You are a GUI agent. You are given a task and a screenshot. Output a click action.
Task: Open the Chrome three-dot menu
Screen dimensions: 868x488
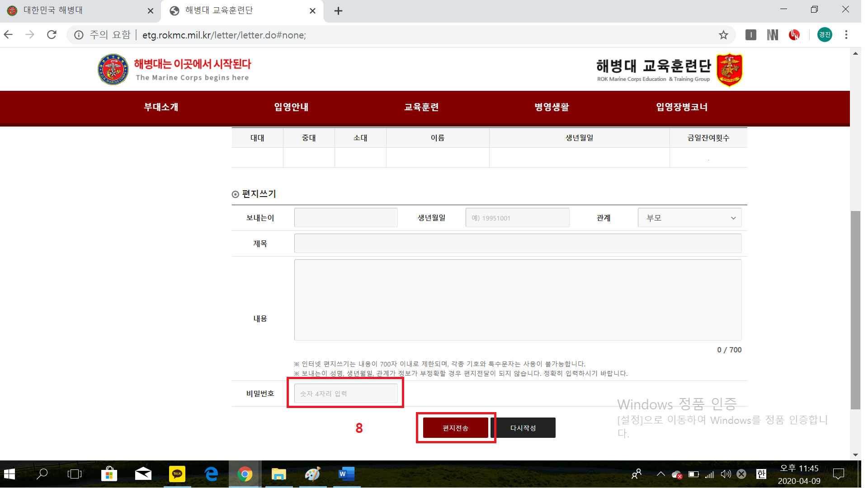(x=846, y=35)
